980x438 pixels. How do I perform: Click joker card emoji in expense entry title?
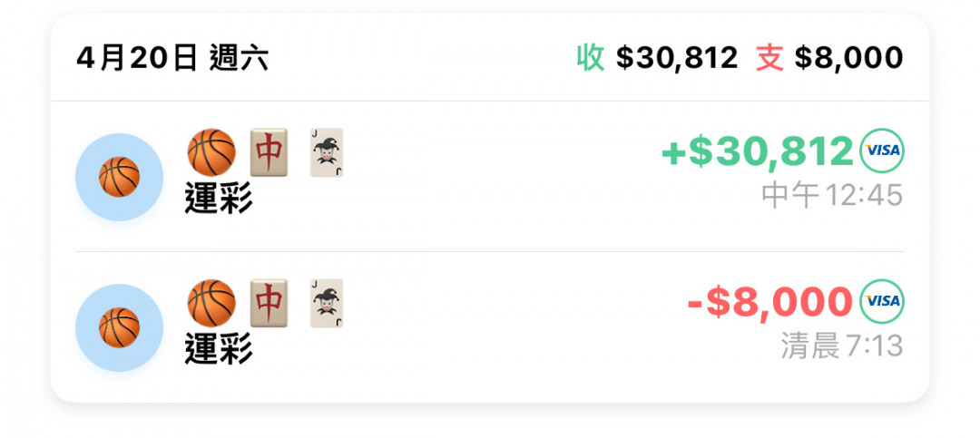coord(327,303)
